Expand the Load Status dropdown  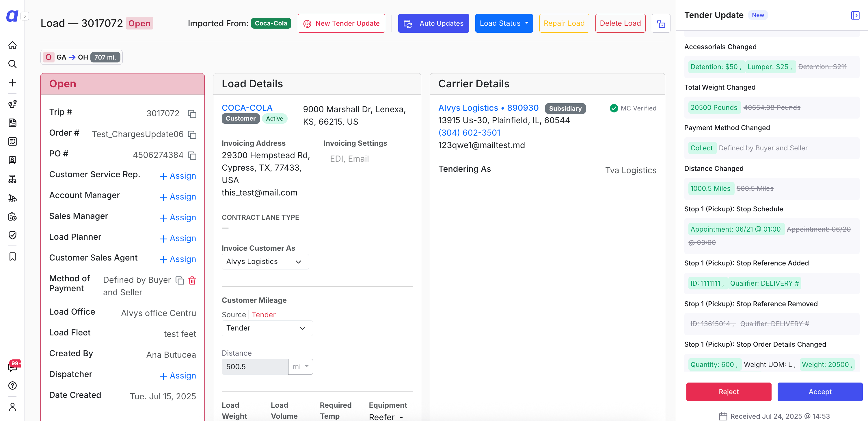504,23
